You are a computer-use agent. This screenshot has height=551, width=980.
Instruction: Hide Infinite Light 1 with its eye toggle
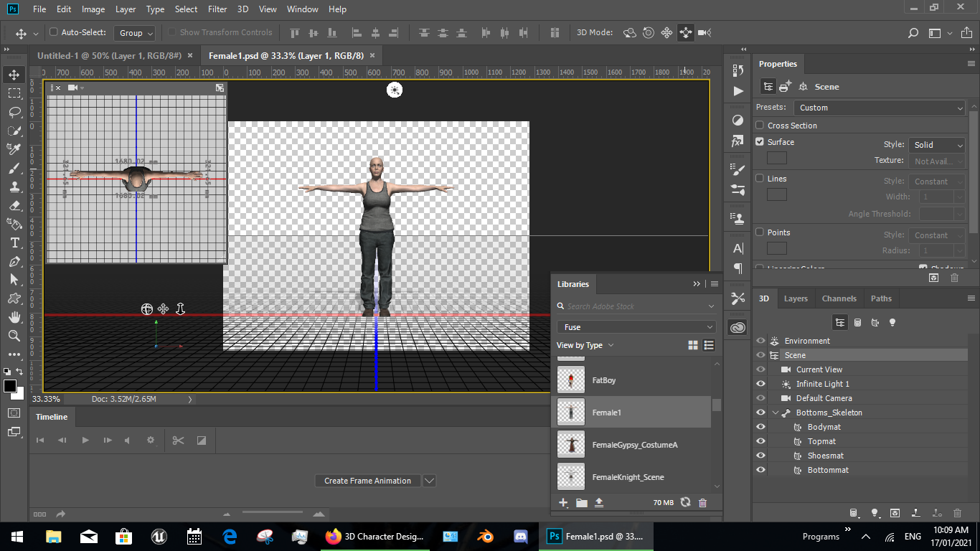(x=760, y=384)
